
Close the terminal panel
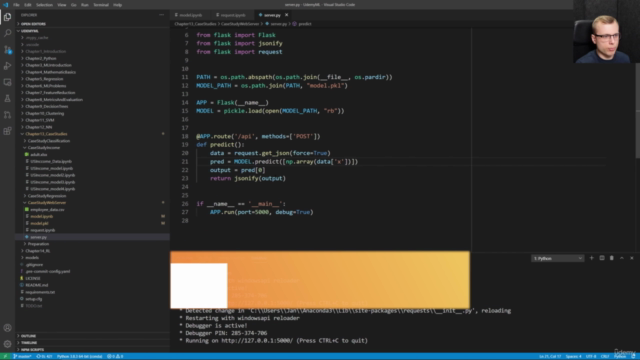pyautogui.click(x=631, y=258)
